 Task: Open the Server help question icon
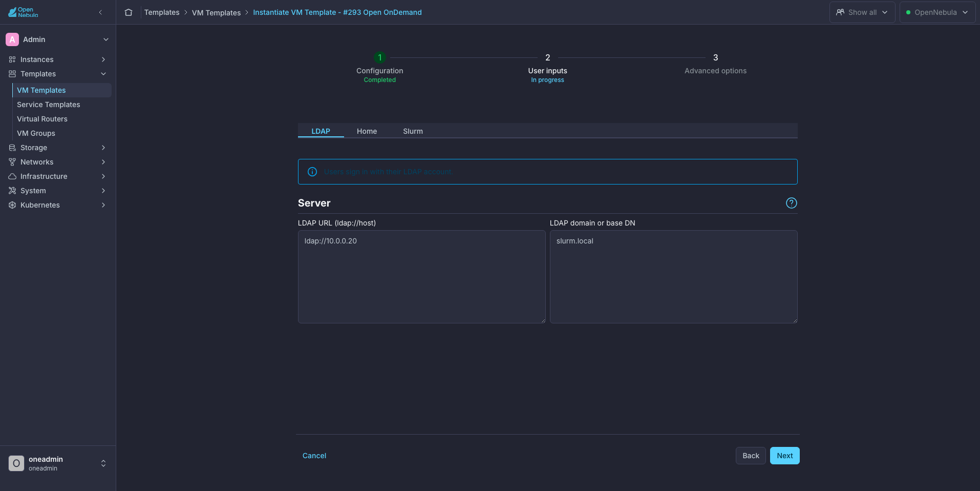(792, 203)
